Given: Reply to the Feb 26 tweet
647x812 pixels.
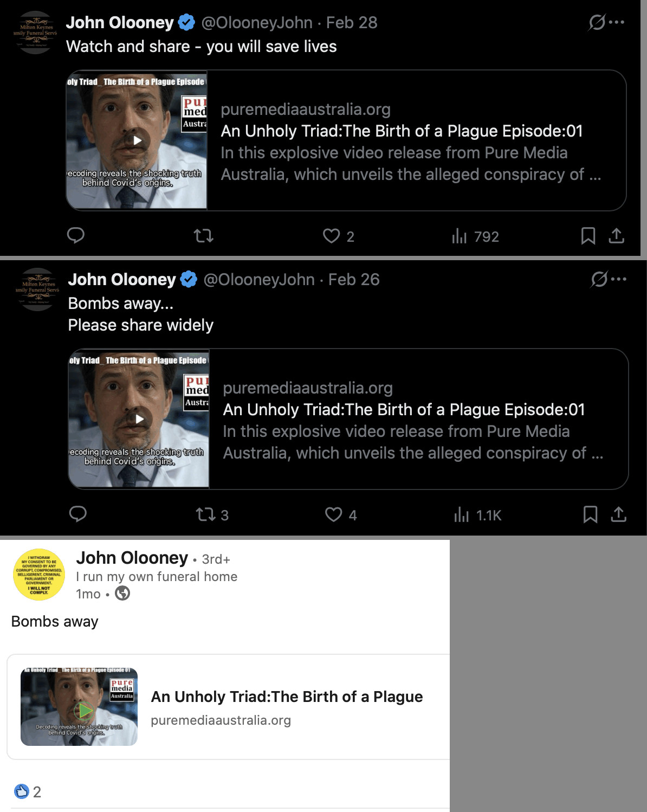Looking at the screenshot, I should pos(78,514).
